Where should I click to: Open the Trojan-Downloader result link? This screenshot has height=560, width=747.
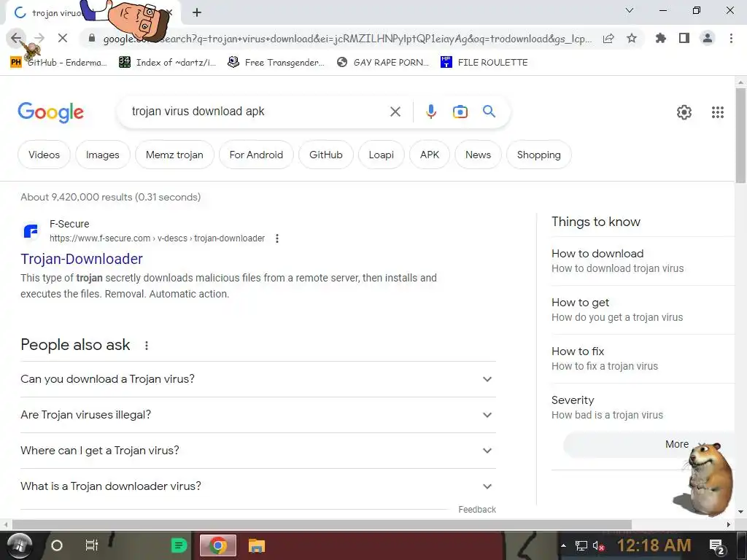point(82,259)
